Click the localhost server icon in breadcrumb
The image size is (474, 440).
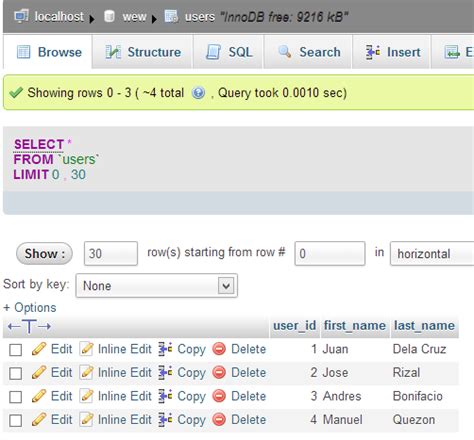22,16
